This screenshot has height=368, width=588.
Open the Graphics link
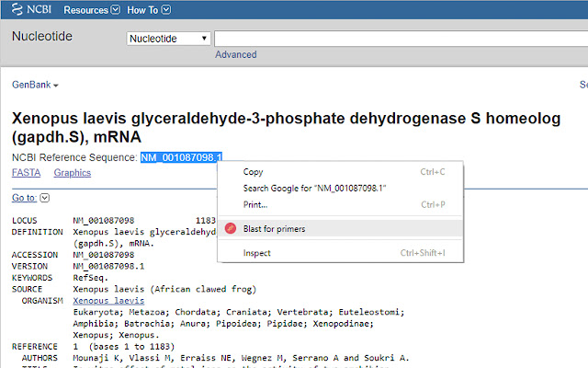[x=73, y=173]
